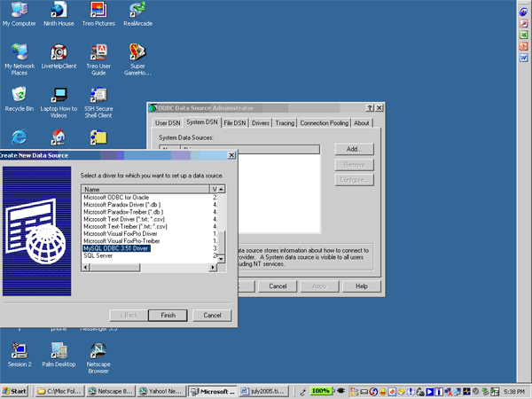The width and height of the screenshot is (532, 399).
Task: Switch to the Netscape B... taskbar window
Action: tap(111, 391)
